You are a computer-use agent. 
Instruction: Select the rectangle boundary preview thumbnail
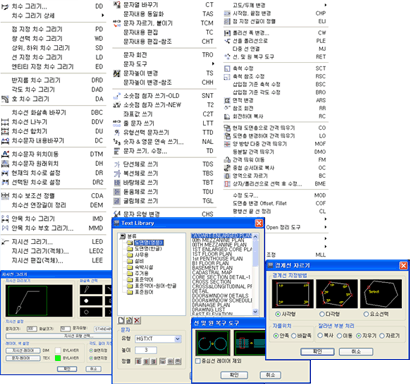tap(293, 294)
